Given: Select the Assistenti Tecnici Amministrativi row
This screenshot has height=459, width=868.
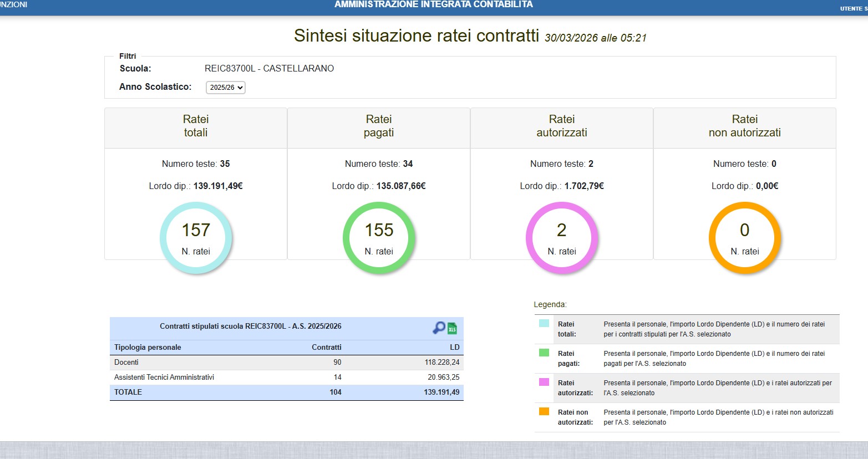Looking at the screenshot, I should click(286, 378).
